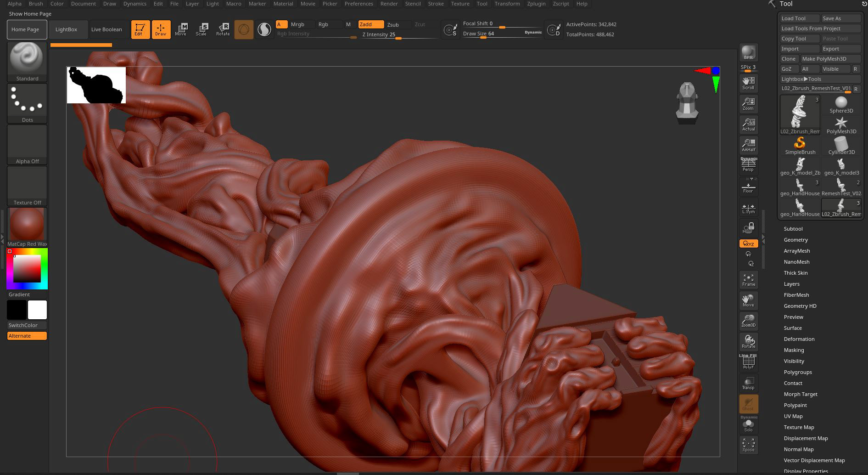Image resolution: width=868 pixels, height=475 pixels.
Task: Select the Sphere3D tool thumbnail
Action: point(841,105)
